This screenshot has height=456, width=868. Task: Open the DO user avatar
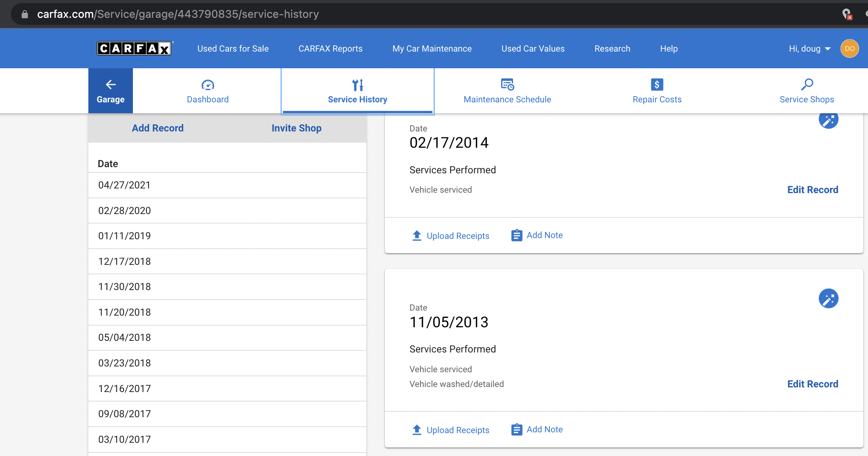849,48
